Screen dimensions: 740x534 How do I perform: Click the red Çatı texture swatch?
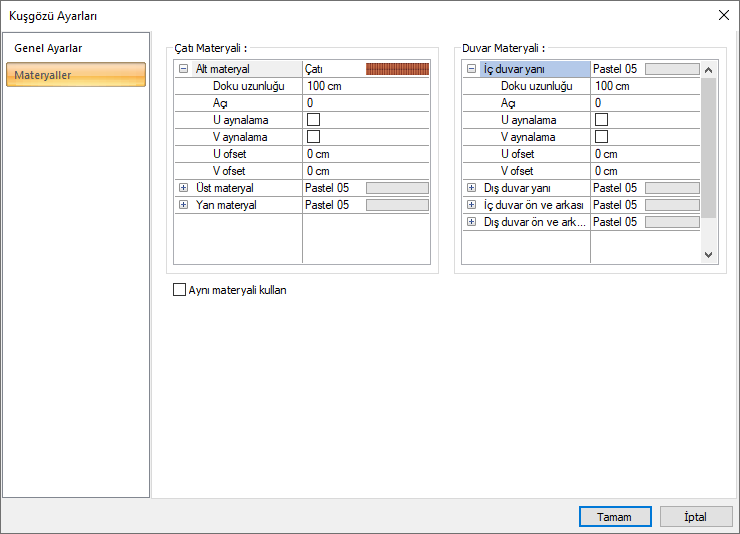pos(397,69)
